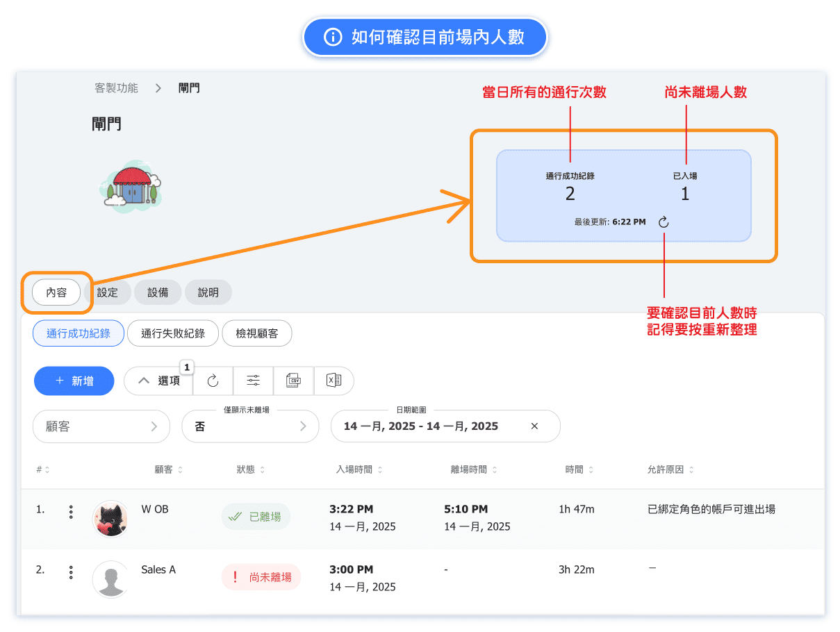840x632 pixels.
Task: Open the 顧客 customer selector dropdown
Action: coord(101,426)
